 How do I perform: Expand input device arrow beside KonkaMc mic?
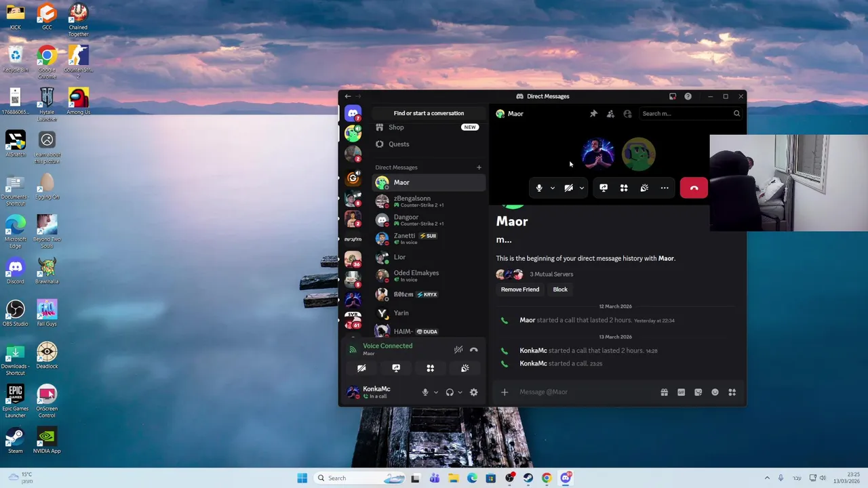[435, 392]
